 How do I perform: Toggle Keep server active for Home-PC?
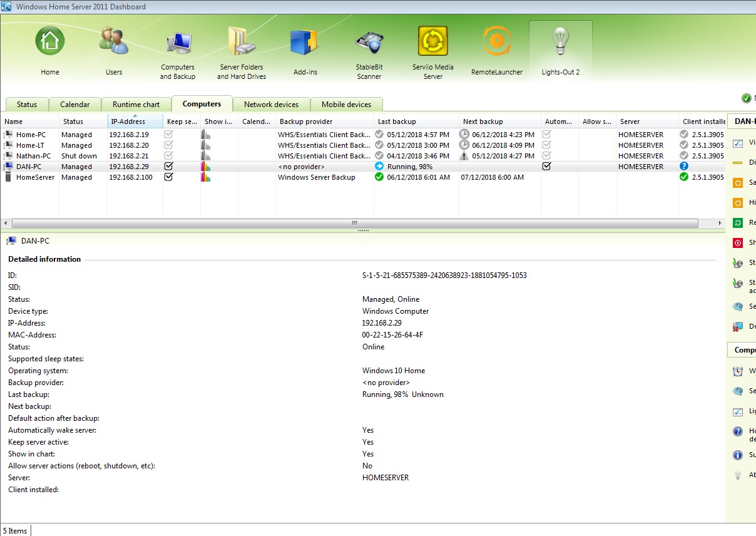(168, 135)
